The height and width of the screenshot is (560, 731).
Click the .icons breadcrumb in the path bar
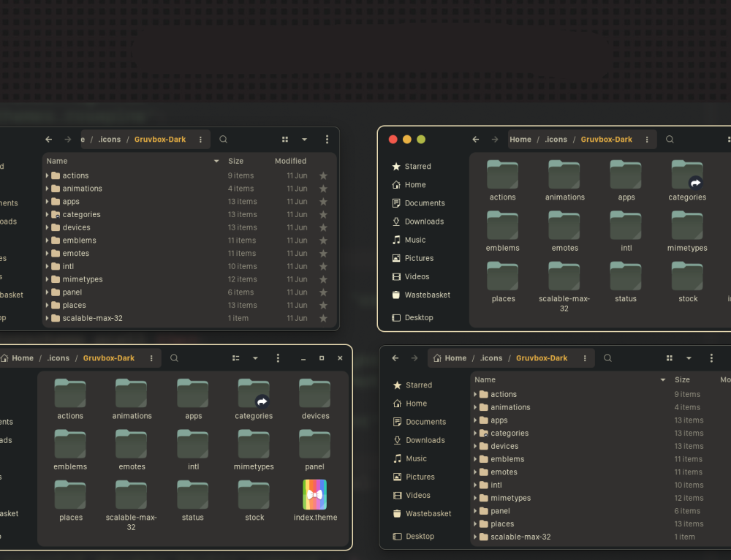110,139
